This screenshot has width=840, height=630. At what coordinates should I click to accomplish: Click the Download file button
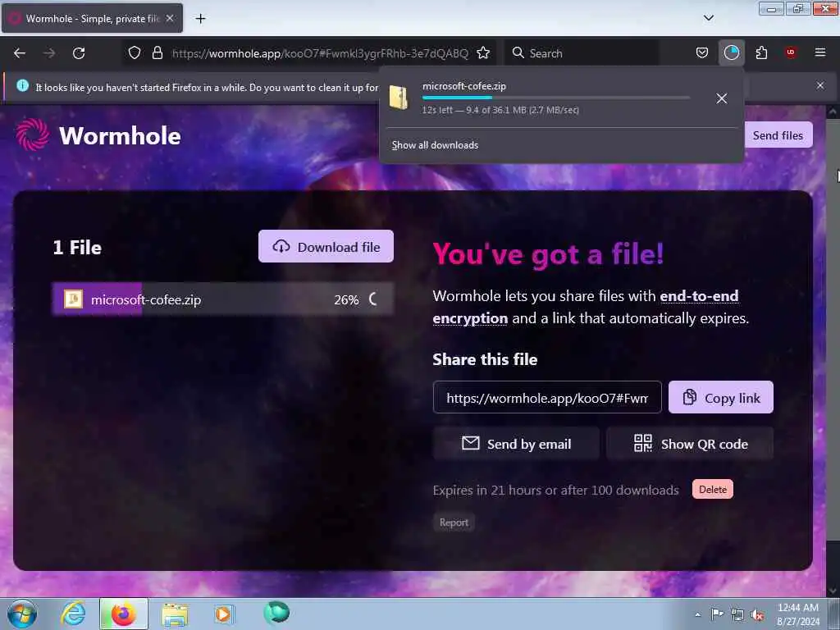[326, 247]
